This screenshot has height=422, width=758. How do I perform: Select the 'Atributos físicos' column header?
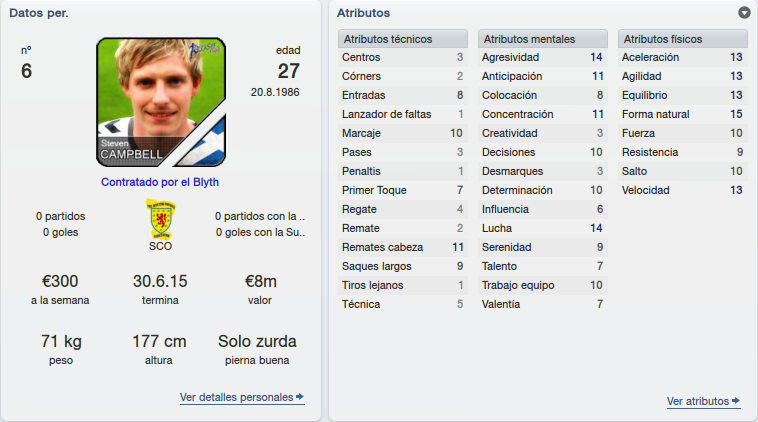coord(683,39)
